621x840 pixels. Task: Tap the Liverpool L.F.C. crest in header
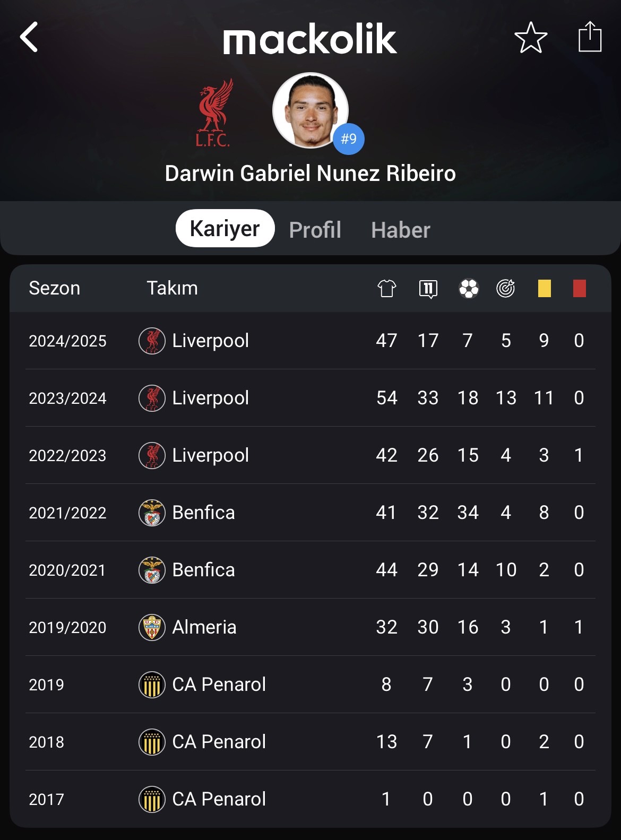tap(213, 112)
